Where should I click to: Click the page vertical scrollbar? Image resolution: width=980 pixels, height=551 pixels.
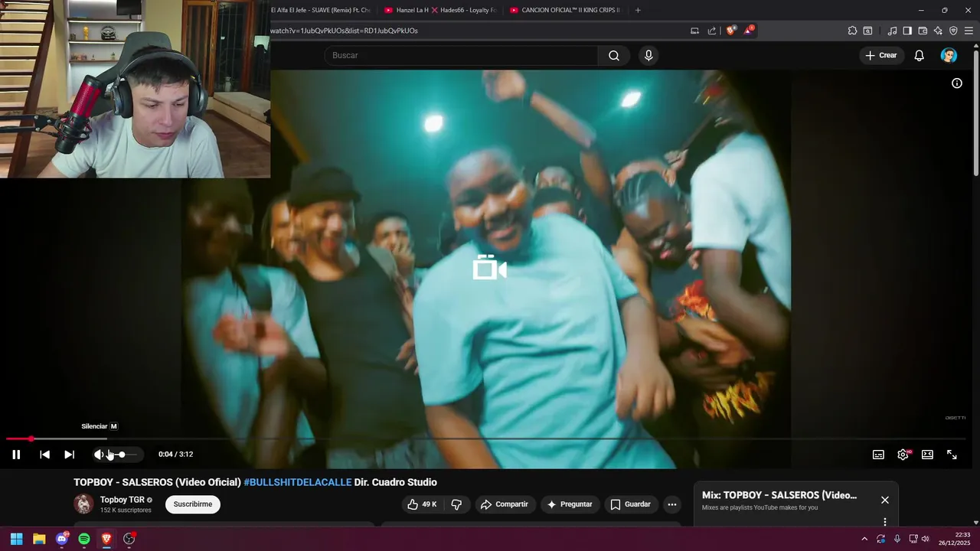pyautogui.click(x=975, y=115)
